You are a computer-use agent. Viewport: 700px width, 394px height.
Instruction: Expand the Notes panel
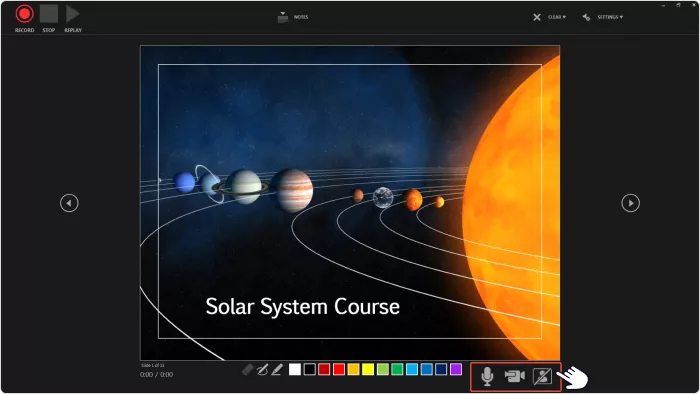tap(293, 17)
